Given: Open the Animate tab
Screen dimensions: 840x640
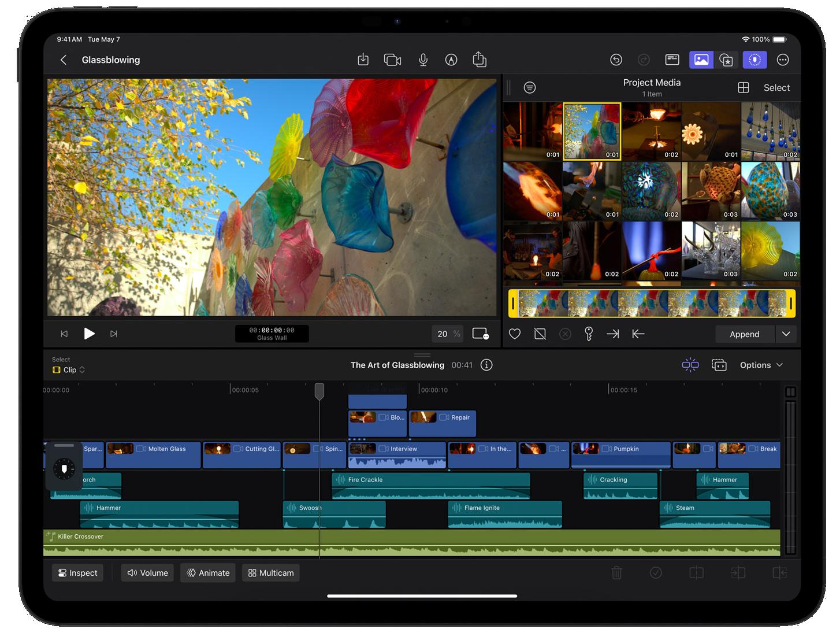Looking at the screenshot, I should (x=208, y=572).
